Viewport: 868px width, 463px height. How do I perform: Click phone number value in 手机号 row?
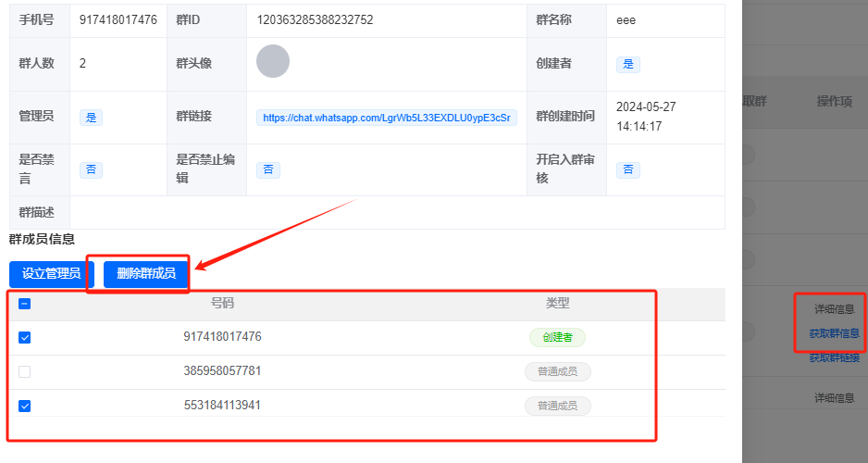118,20
